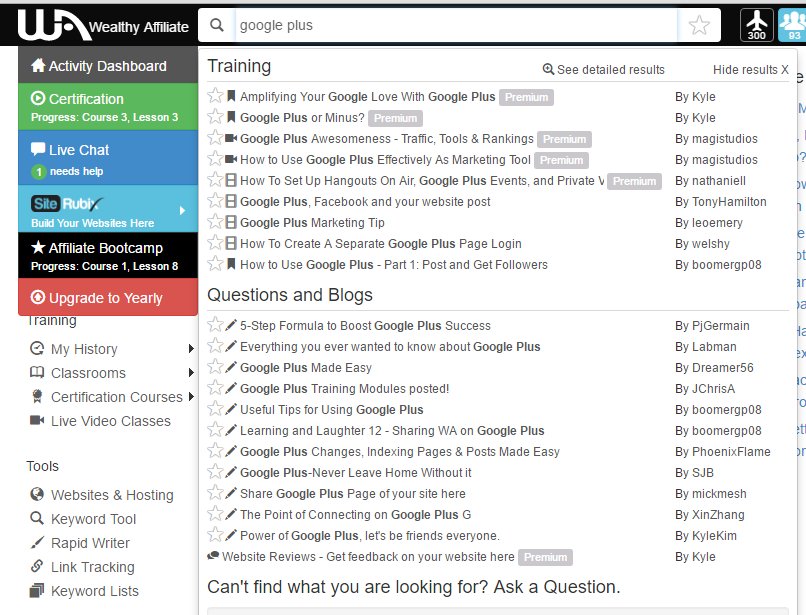Click Upgrade to Yearly
The image size is (806, 615).
coord(108,297)
